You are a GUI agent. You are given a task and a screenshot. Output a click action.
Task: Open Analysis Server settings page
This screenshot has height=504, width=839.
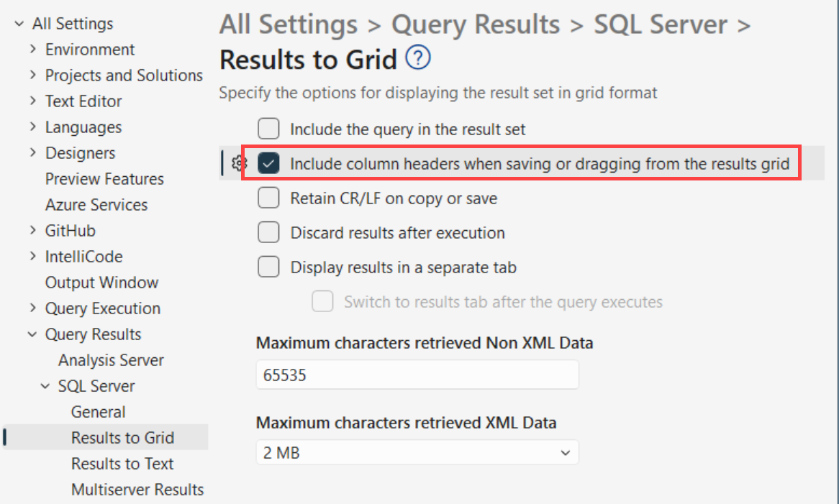(110, 359)
